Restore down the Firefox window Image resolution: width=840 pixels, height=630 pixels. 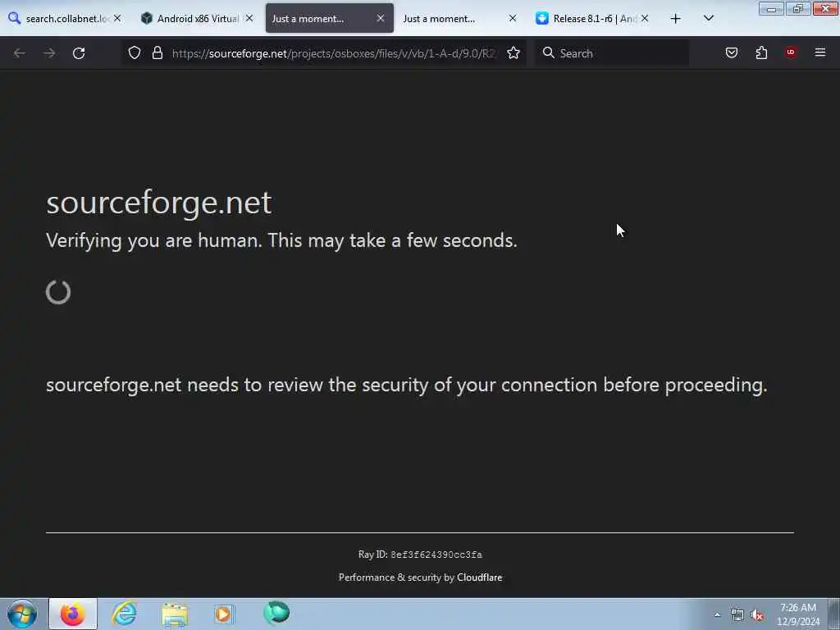click(x=798, y=8)
